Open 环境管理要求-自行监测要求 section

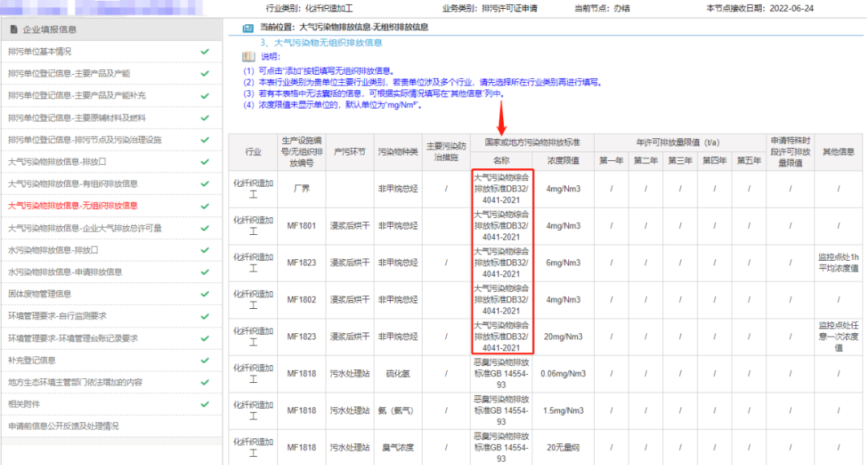(x=57, y=315)
